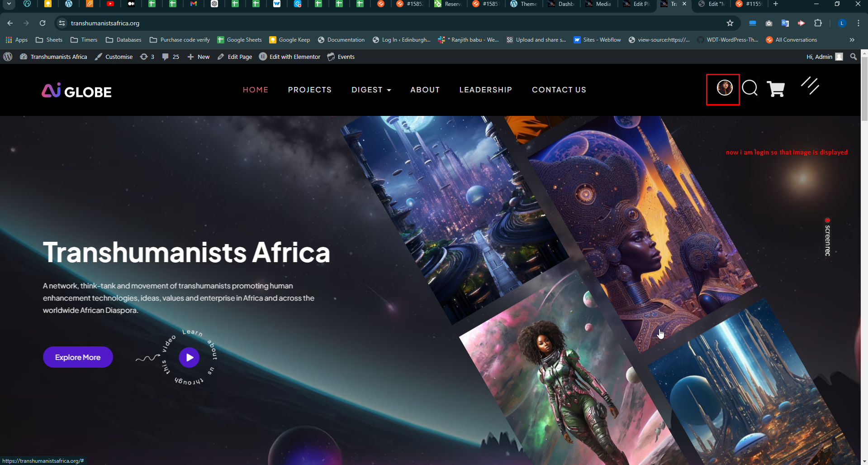
Task: Open the Google Keep bookmark
Action: click(x=289, y=40)
